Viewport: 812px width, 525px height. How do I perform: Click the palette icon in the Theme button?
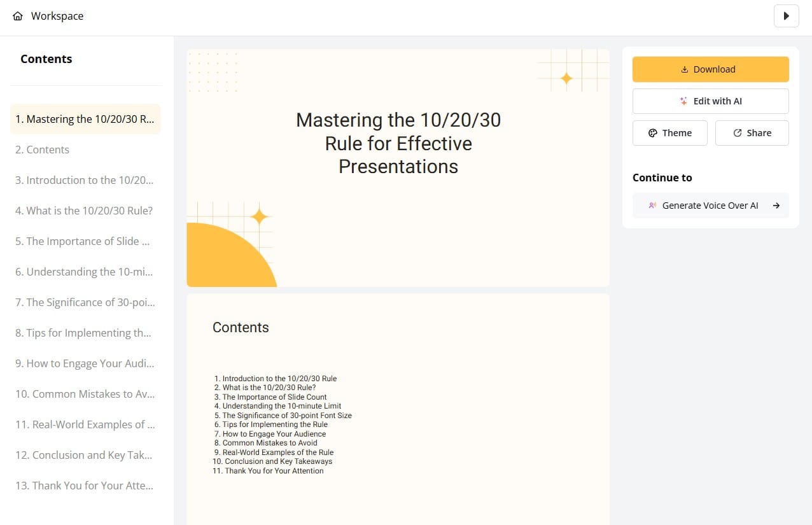pos(652,133)
